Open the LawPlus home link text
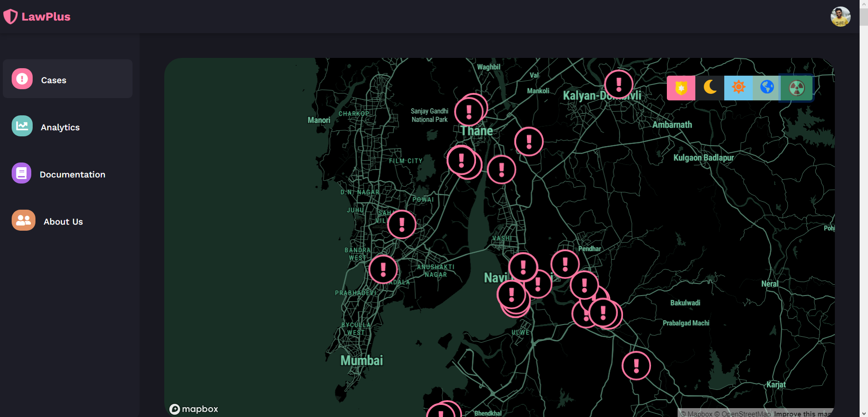This screenshot has height=417, width=868. coord(46,17)
